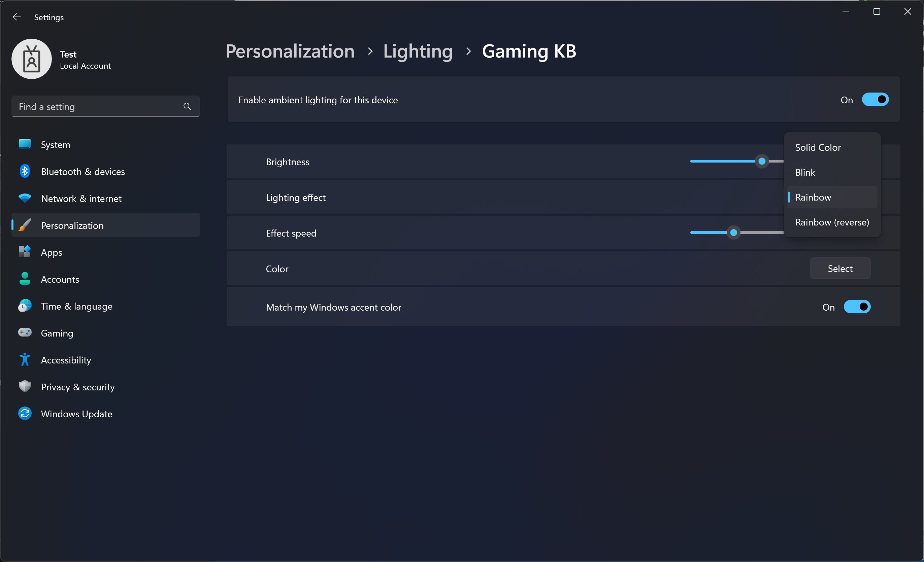Disable Match my Windows accent color
Viewport: 924px width, 562px height.
click(857, 307)
